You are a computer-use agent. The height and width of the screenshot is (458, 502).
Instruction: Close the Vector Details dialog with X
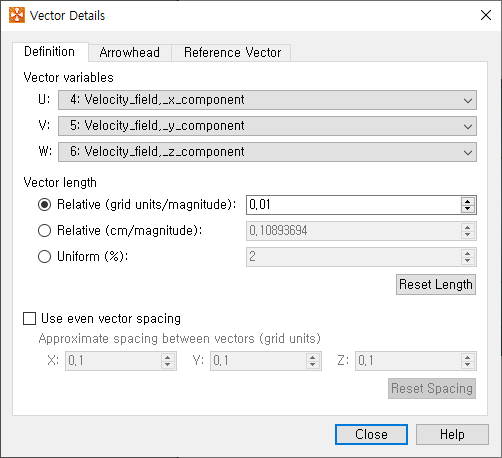tap(486, 15)
